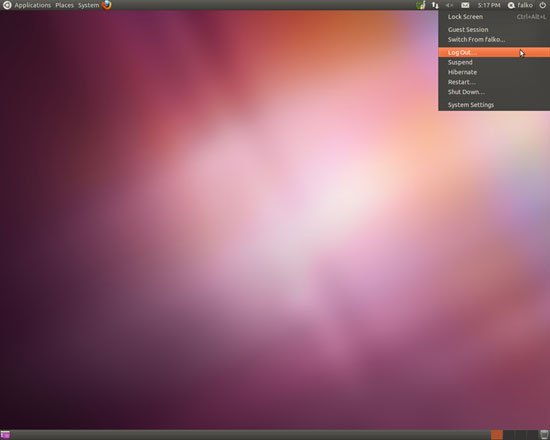Viewport: 550px width, 440px height.
Task: Click the Ubuntu logo icon in the panel
Action: point(7,5)
